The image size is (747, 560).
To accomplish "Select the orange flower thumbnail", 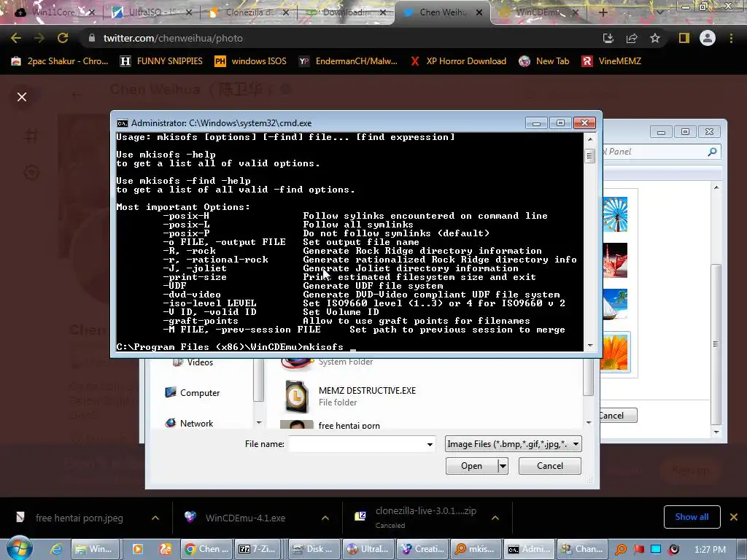I will [615, 353].
